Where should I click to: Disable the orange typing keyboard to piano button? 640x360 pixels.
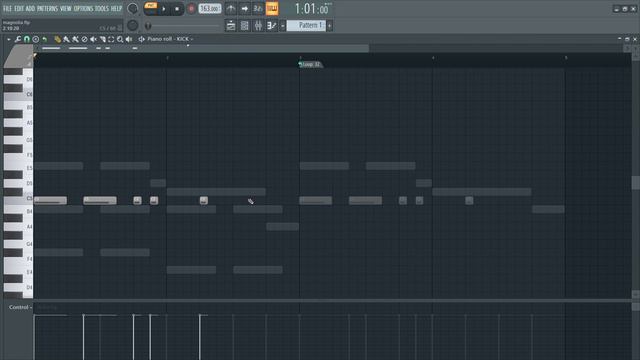(272, 9)
